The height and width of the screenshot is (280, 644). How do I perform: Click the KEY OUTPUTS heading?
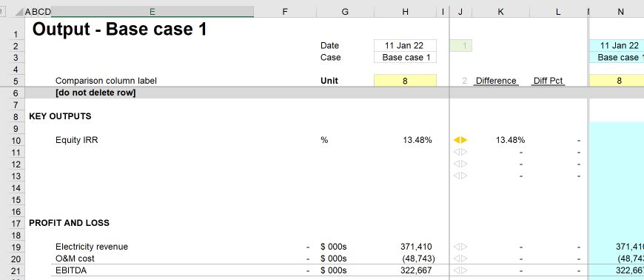pos(60,117)
